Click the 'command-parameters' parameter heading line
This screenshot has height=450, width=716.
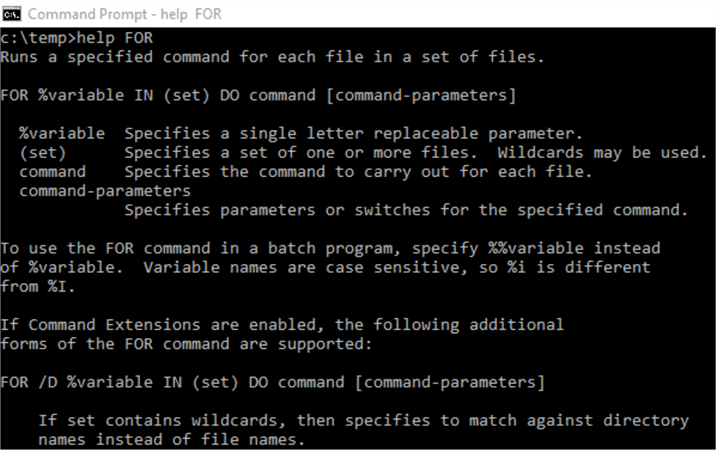(x=105, y=191)
